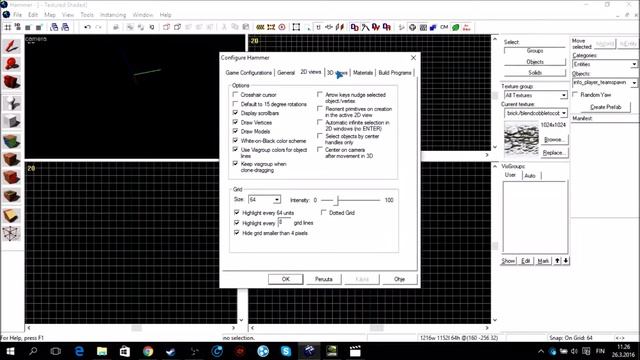Uncheck Draw Models

235,131
